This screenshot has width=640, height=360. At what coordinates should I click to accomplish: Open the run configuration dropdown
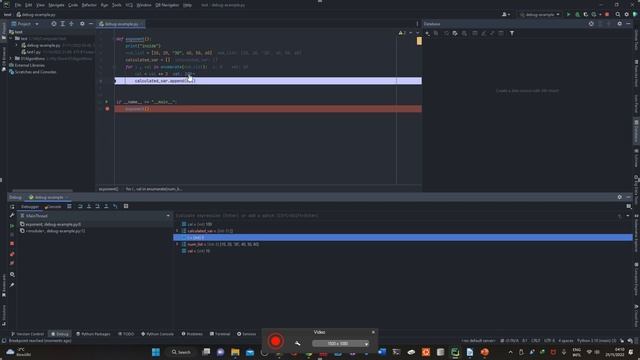coord(540,15)
